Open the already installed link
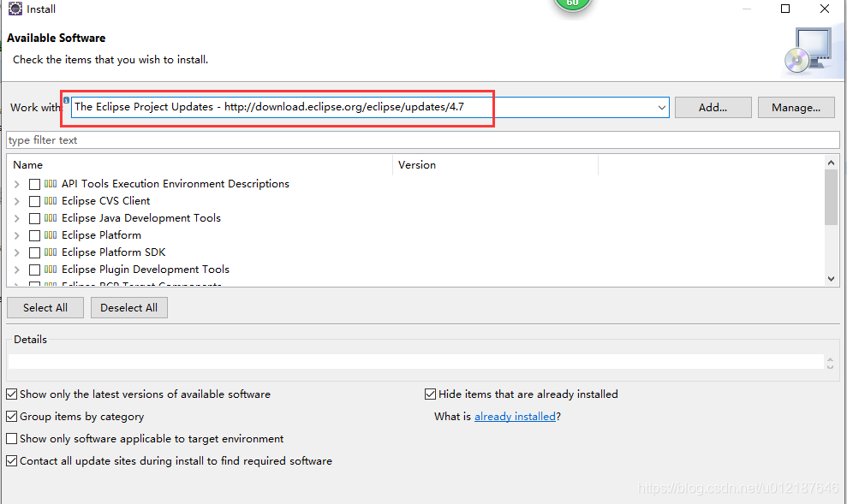Image resolution: width=847 pixels, height=504 pixels. click(515, 417)
